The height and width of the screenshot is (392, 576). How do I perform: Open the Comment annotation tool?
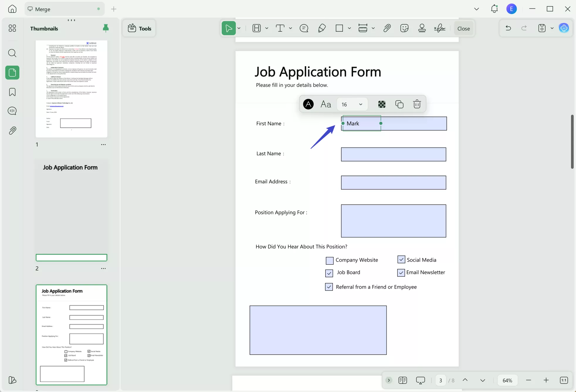[x=304, y=28]
